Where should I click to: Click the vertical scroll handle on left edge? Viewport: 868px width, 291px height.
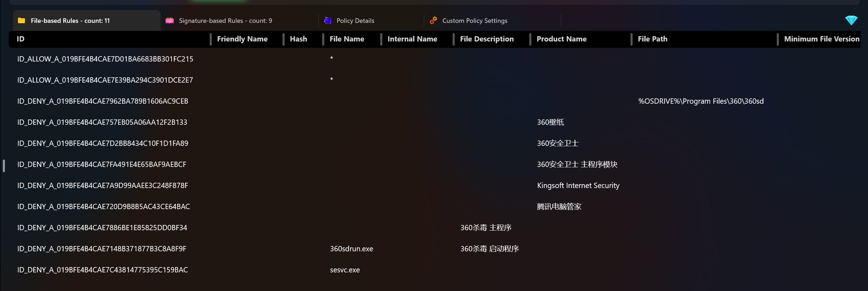pyautogui.click(x=4, y=166)
